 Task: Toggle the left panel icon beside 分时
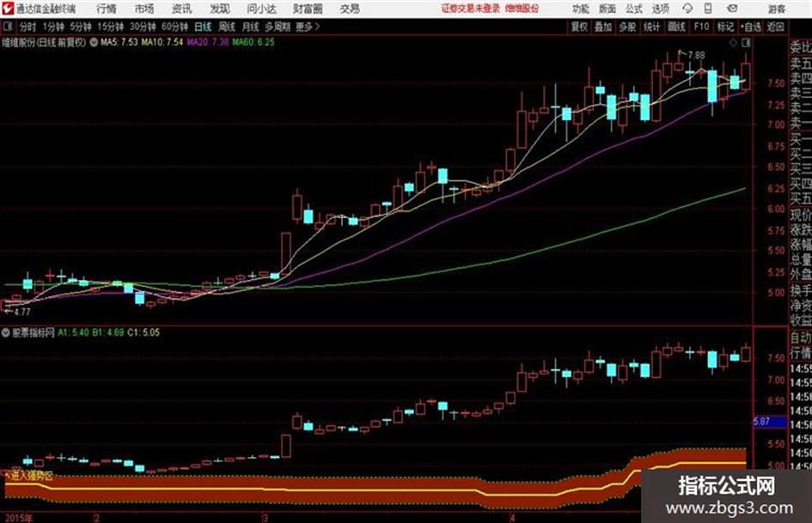7,27
